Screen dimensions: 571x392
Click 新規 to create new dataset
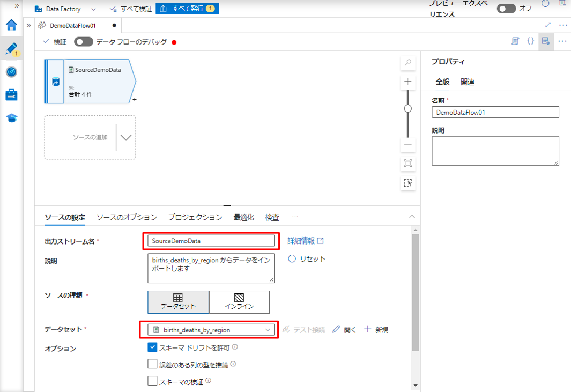click(x=376, y=330)
